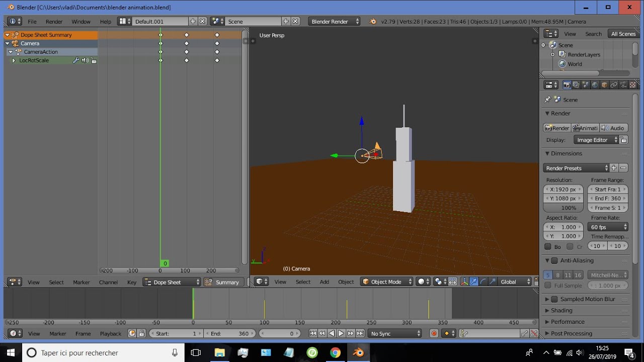
Task: Open the Help menu
Action: (106, 22)
